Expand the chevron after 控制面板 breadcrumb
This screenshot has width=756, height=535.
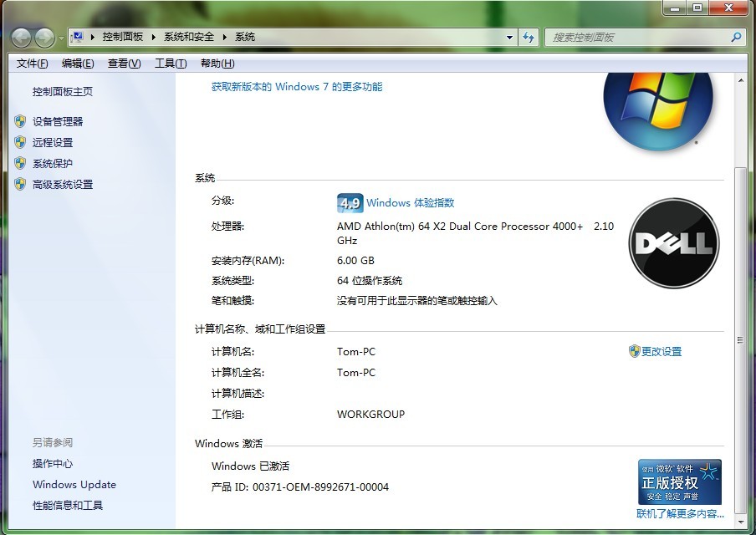coord(153,37)
